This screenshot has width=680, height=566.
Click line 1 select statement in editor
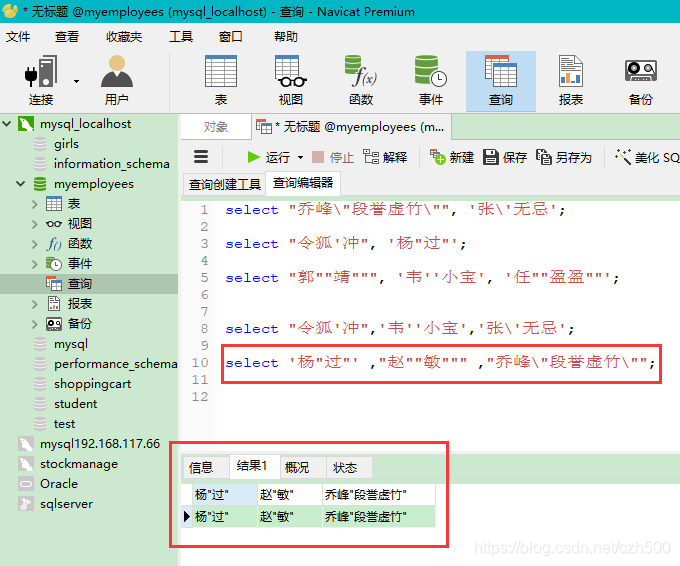(395, 210)
